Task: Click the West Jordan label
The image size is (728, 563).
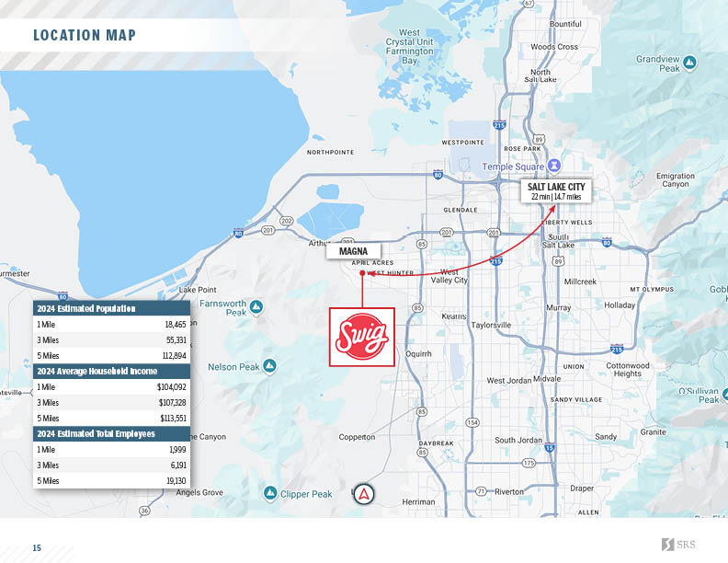Action: click(509, 381)
